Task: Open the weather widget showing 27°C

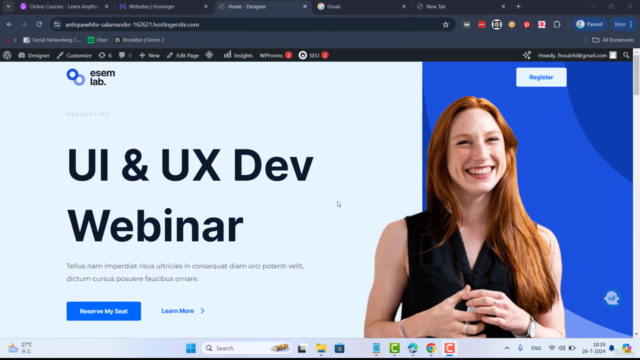Action: pyautogui.click(x=20, y=348)
